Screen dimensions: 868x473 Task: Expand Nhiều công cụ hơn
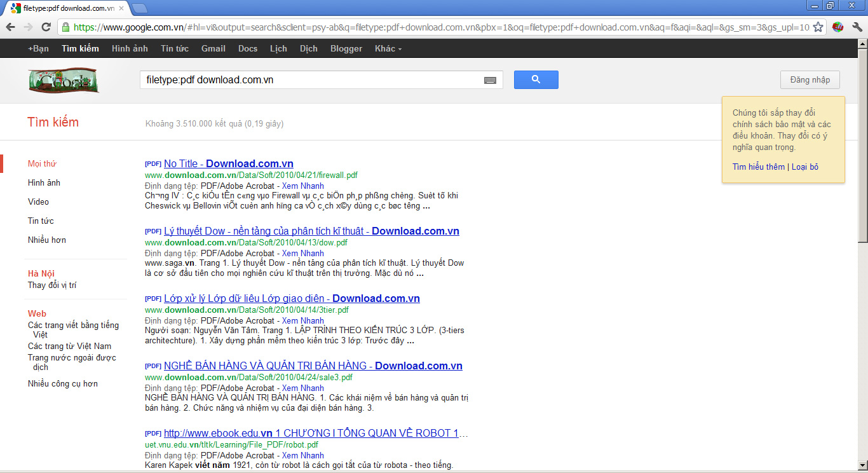click(63, 383)
